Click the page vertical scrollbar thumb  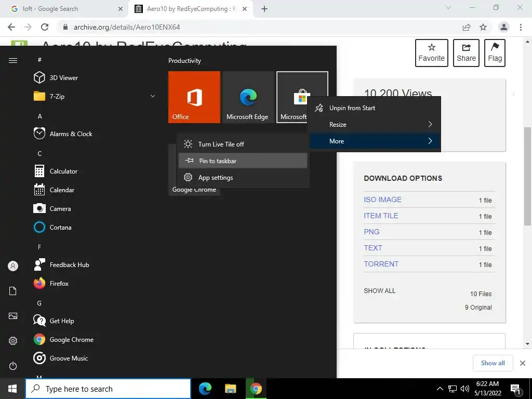coord(527,176)
